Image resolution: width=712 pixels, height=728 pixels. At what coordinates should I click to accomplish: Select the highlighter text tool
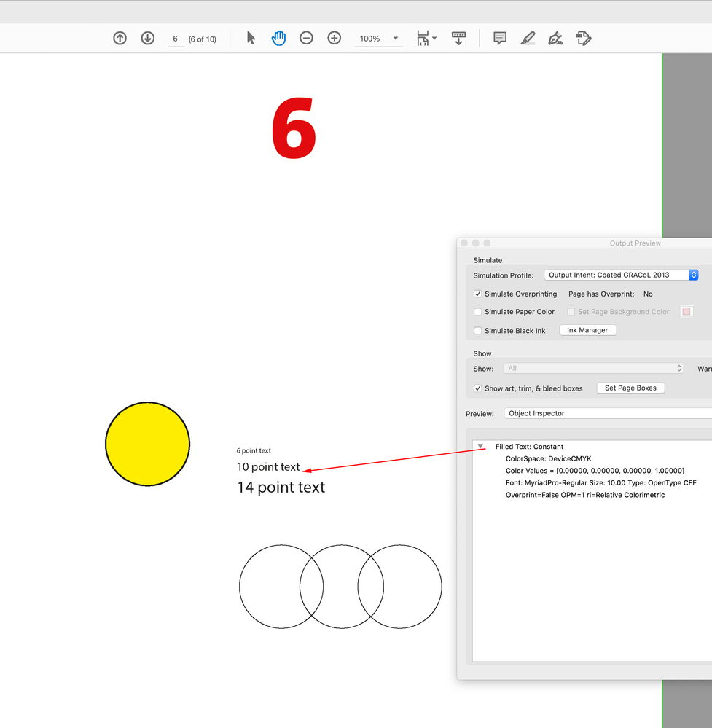pyautogui.click(x=528, y=38)
